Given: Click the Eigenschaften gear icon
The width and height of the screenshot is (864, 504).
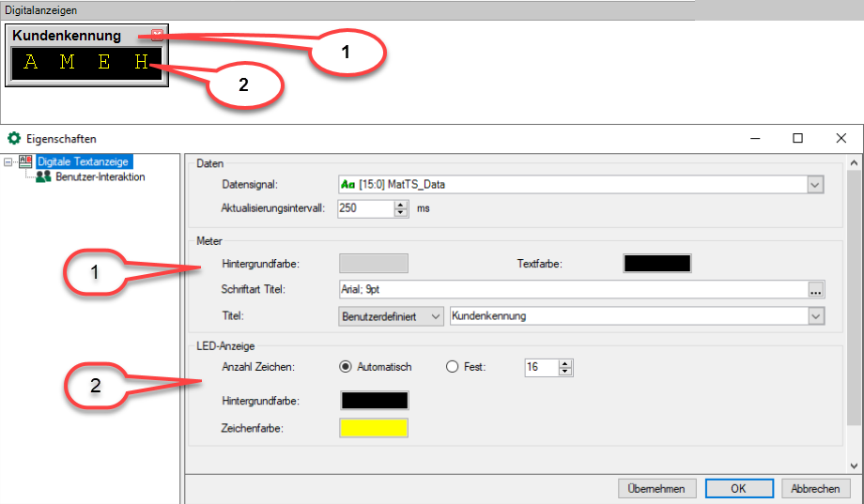Looking at the screenshot, I should tap(14, 138).
